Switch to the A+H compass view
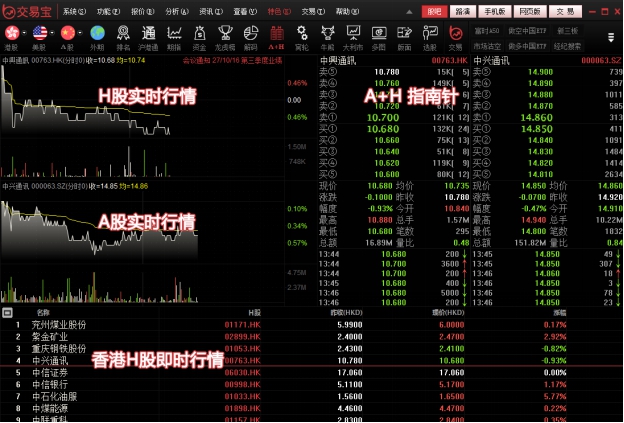The width and height of the screenshot is (624, 423). click(277, 38)
